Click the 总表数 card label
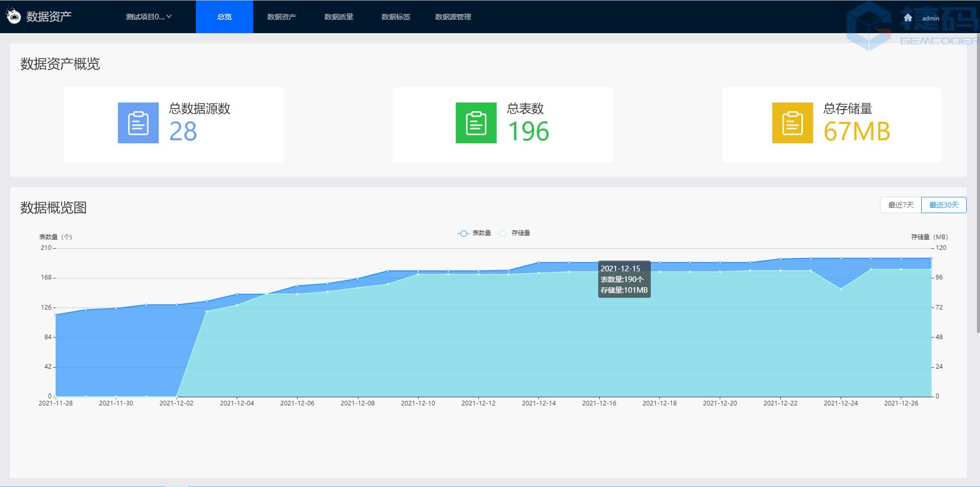Screen dimensions: 980x487 [525, 109]
